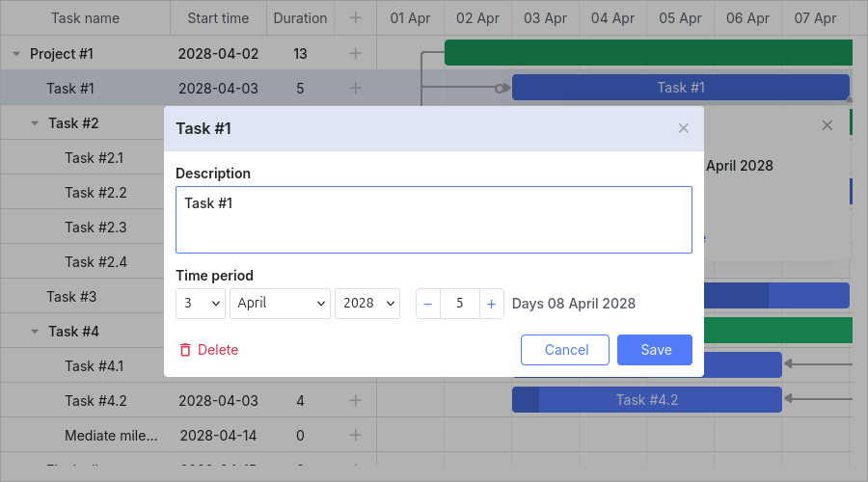The width and height of the screenshot is (868, 482).
Task: Collapse the Task #2 tree node
Action: [35, 123]
